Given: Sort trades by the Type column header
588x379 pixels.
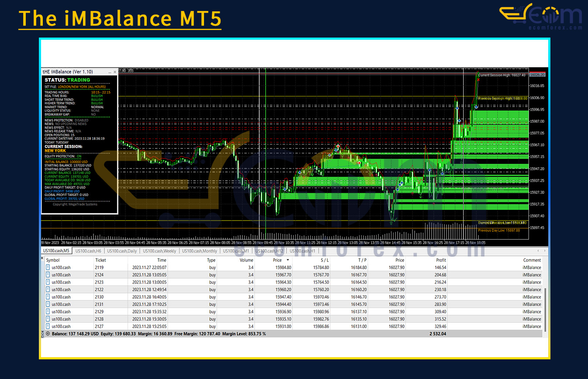Looking at the screenshot, I should [211, 260].
